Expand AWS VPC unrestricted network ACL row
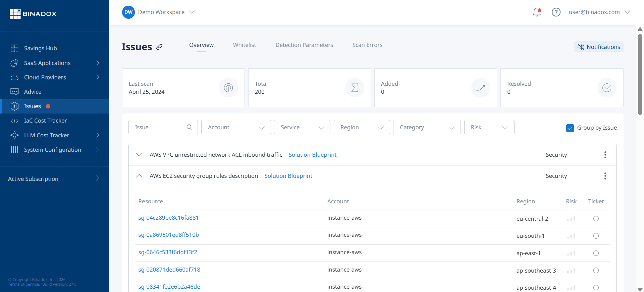644x292 pixels. (139, 155)
